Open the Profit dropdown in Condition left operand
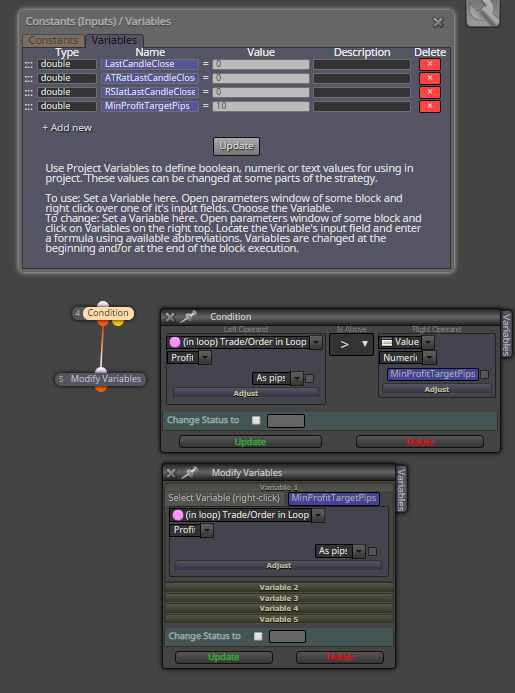The height and width of the screenshot is (693, 515). tap(205, 358)
